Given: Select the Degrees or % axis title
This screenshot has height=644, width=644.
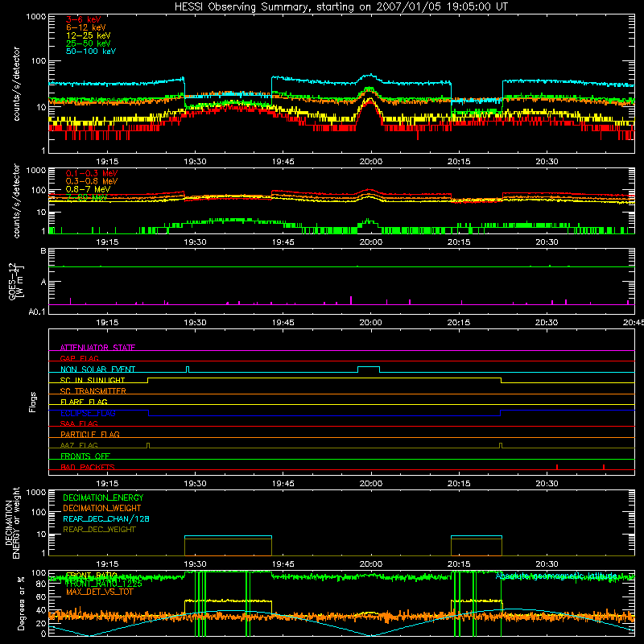Looking at the screenshot, I should point(21,603).
